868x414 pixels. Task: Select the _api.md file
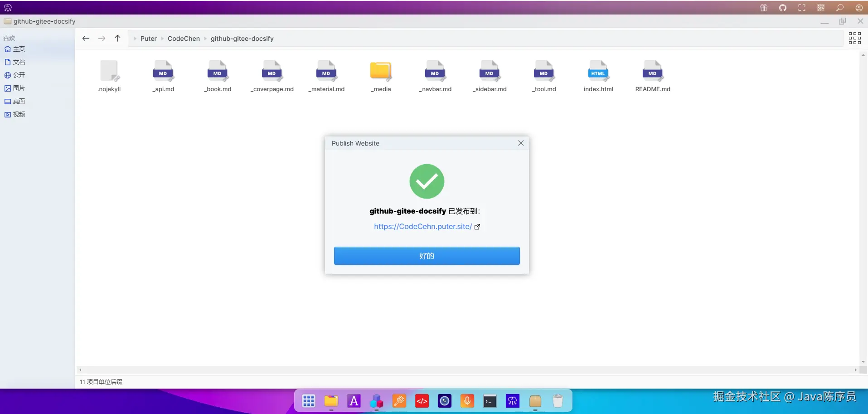[x=163, y=76]
